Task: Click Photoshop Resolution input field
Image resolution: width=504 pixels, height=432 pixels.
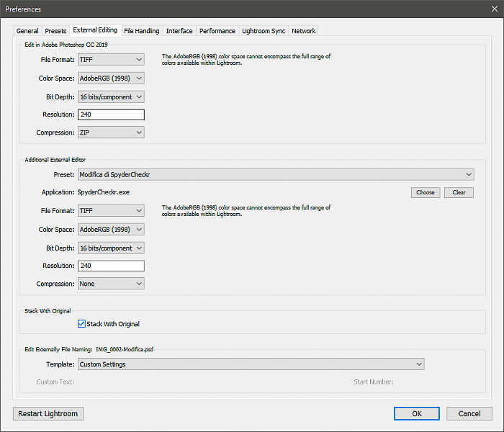Action: (111, 114)
